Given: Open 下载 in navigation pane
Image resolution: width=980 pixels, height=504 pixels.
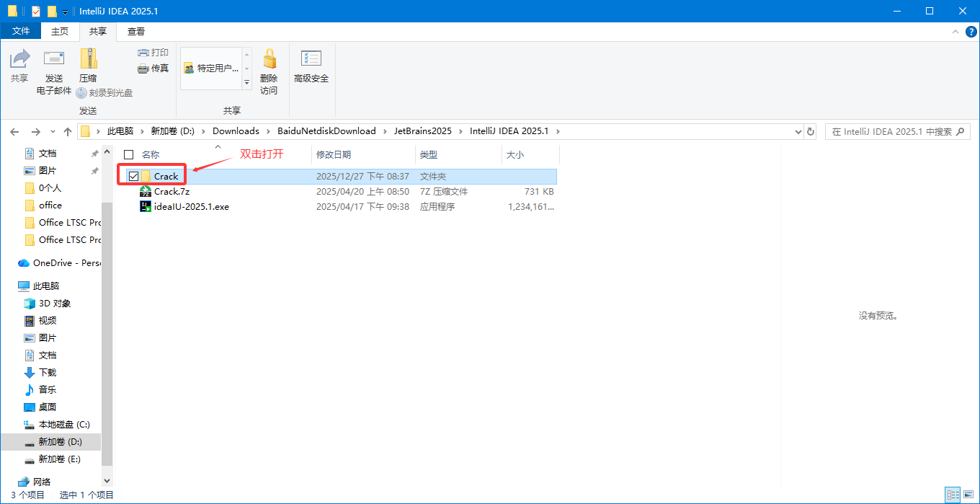Looking at the screenshot, I should (48, 373).
